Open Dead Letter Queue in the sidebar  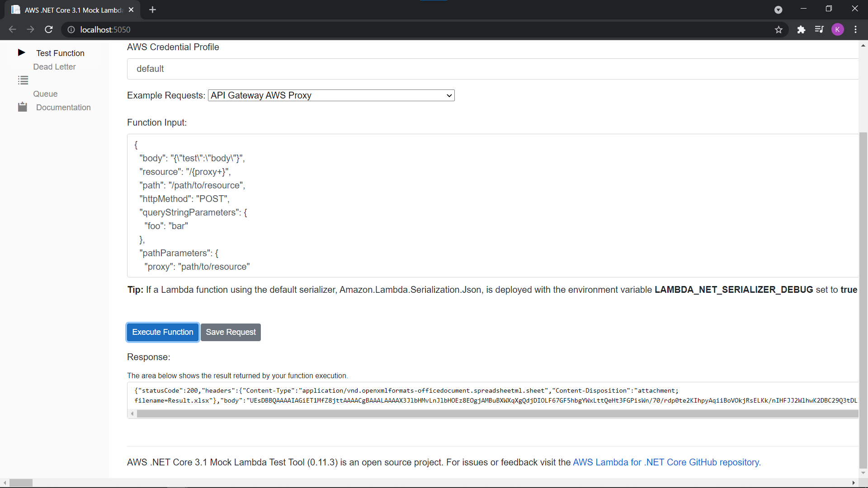click(54, 80)
